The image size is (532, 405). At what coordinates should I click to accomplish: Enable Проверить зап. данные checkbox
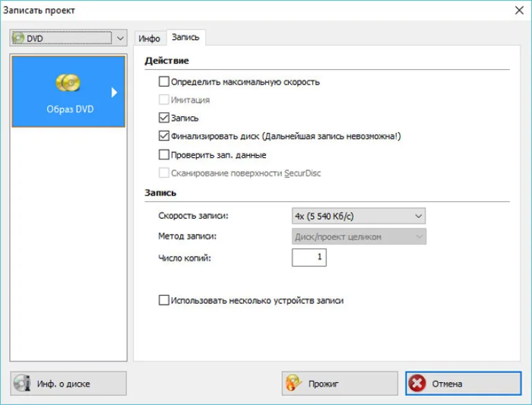[164, 154]
